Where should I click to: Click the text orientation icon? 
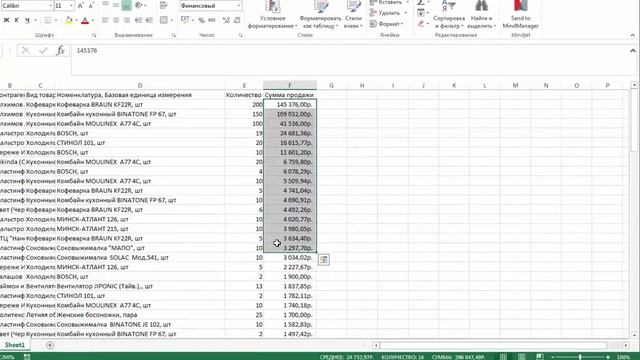(x=139, y=5)
